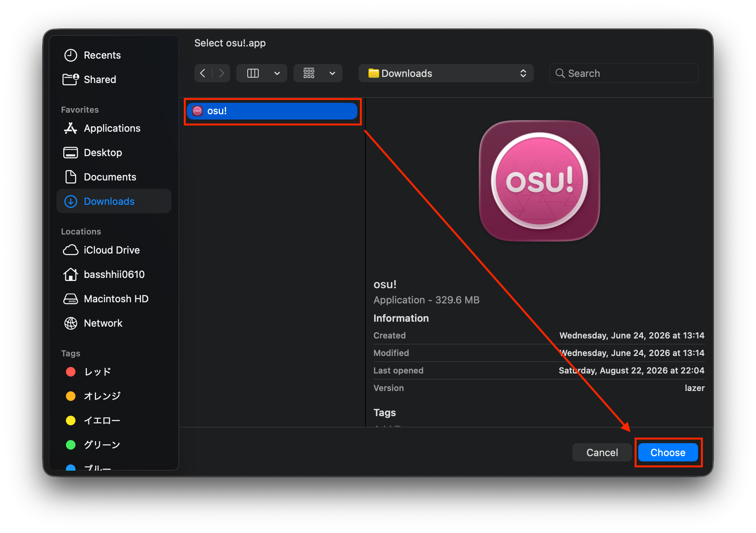The height and width of the screenshot is (533, 756).
Task: Click the red レッド tag
Action: pos(114,372)
